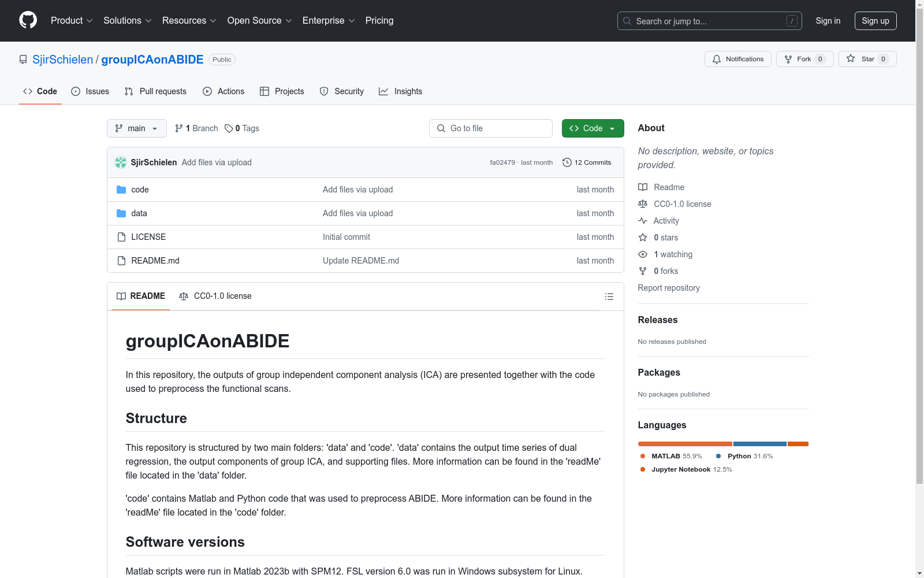Click the README.md file icon

121,261
